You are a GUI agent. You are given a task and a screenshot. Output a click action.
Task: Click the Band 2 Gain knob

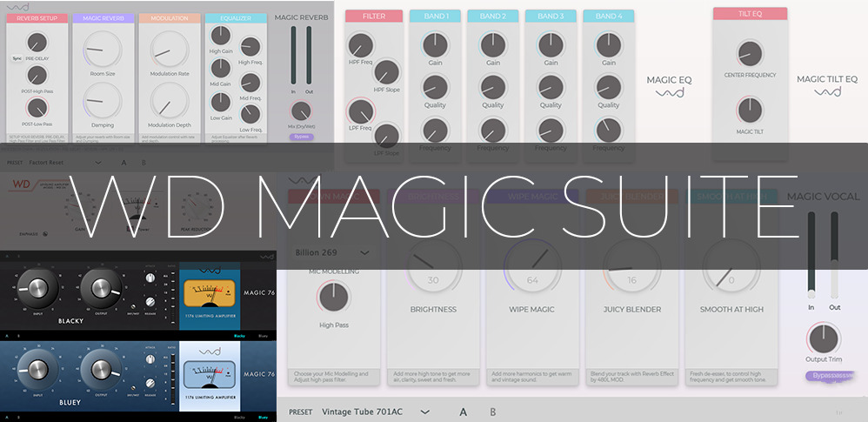[x=492, y=45]
